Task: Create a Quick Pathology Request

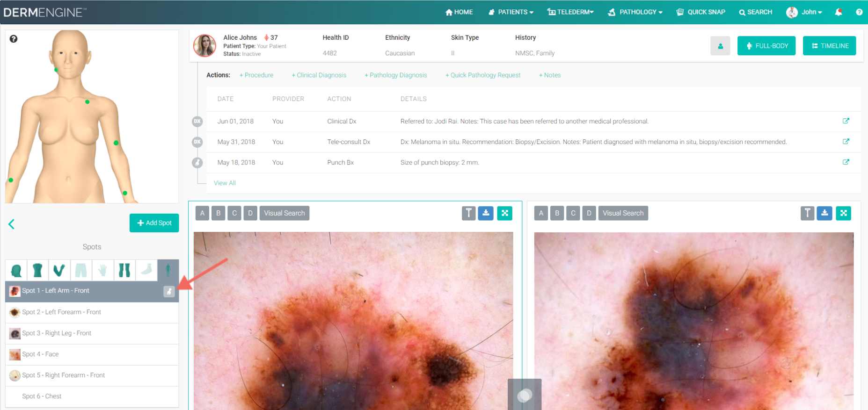Action: pos(483,75)
